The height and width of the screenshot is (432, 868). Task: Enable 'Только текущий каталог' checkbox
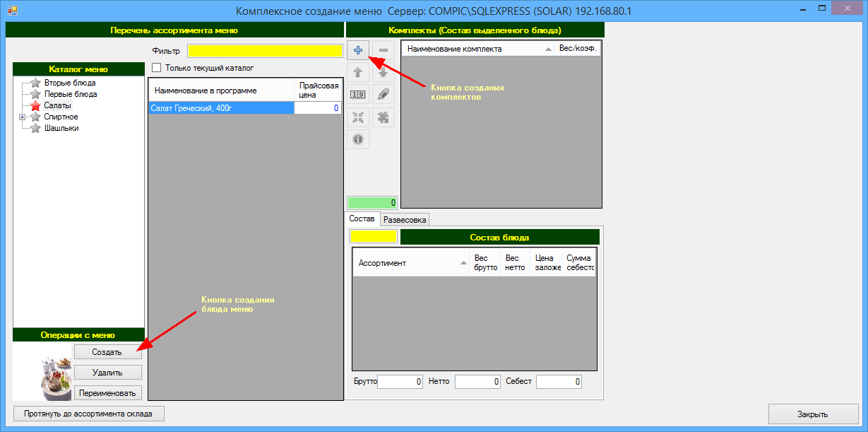click(x=157, y=68)
